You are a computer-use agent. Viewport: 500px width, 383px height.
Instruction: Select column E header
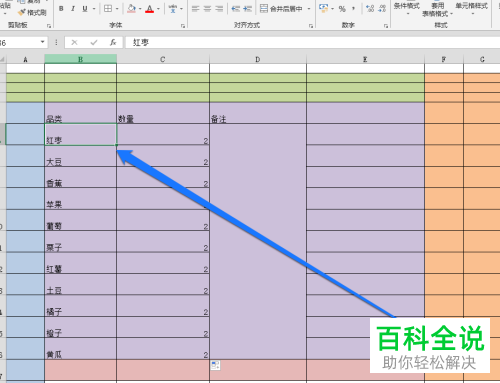click(x=365, y=59)
